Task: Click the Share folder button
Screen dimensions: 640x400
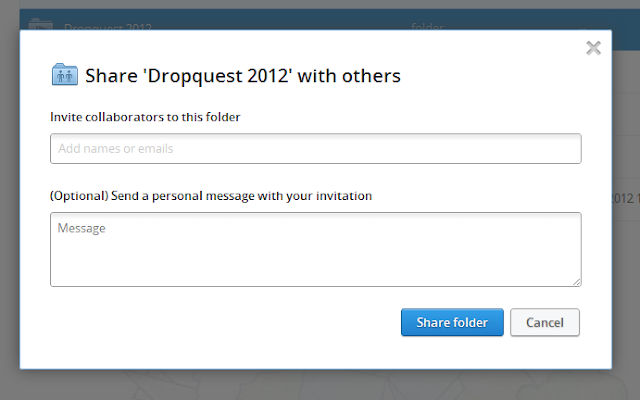Action: (452, 322)
